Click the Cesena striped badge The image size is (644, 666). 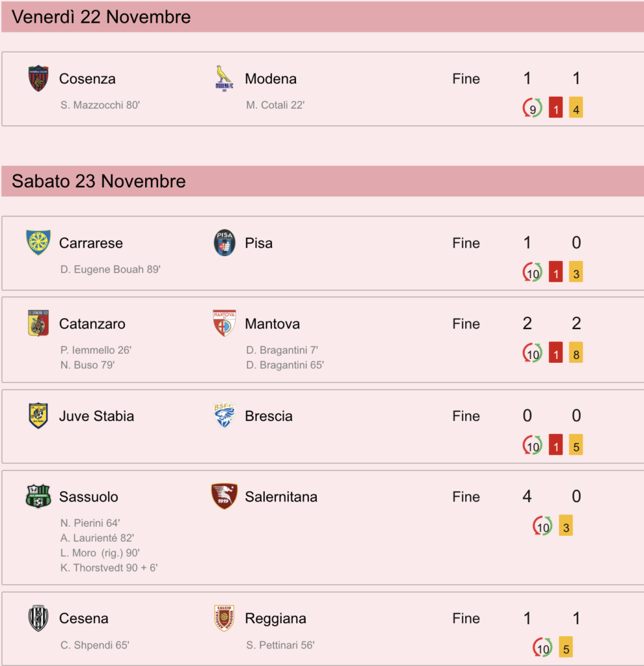pos(38,618)
